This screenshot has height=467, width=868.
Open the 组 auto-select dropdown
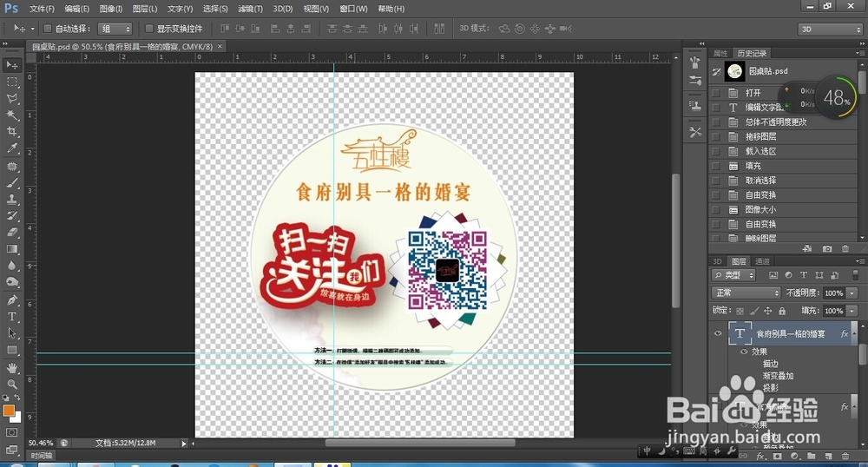click(x=115, y=29)
